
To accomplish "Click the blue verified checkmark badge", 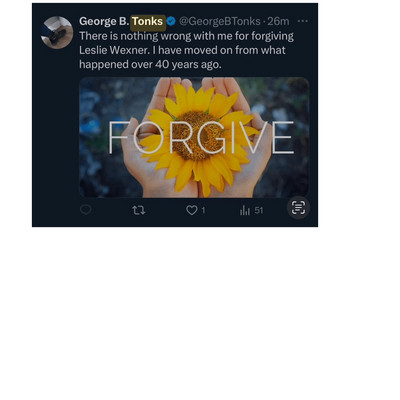I will [171, 21].
